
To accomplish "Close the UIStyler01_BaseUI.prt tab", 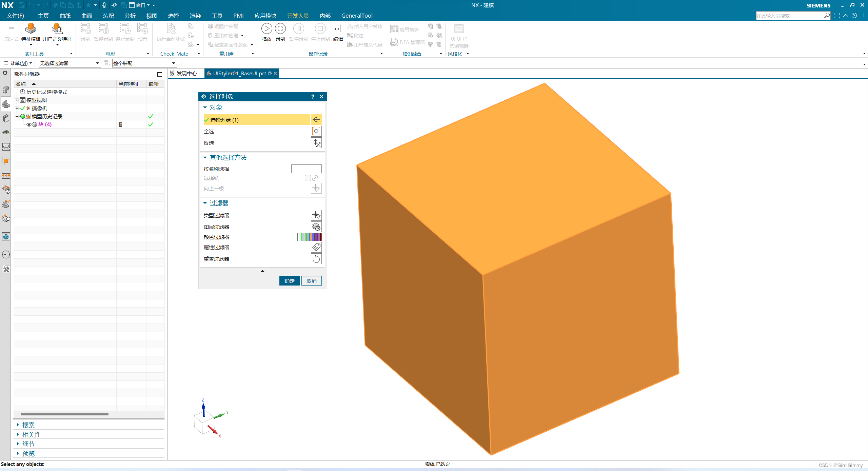I will 275,73.
